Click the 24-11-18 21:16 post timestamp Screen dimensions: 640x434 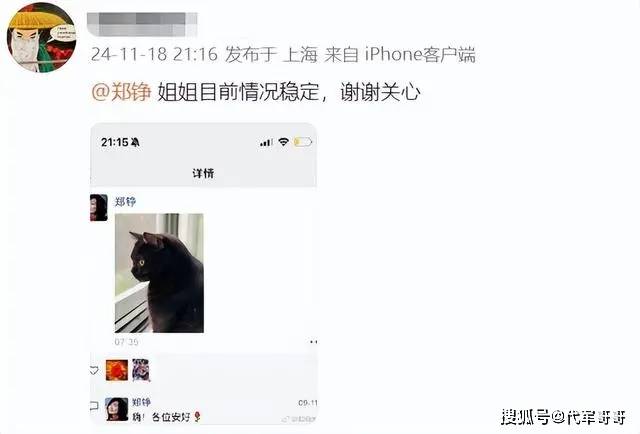click(154, 54)
